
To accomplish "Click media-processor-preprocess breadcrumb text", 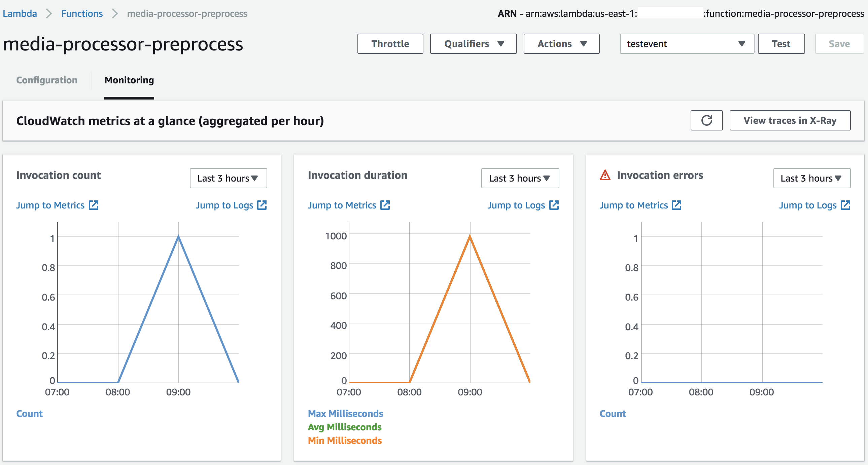I will [187, 13].
